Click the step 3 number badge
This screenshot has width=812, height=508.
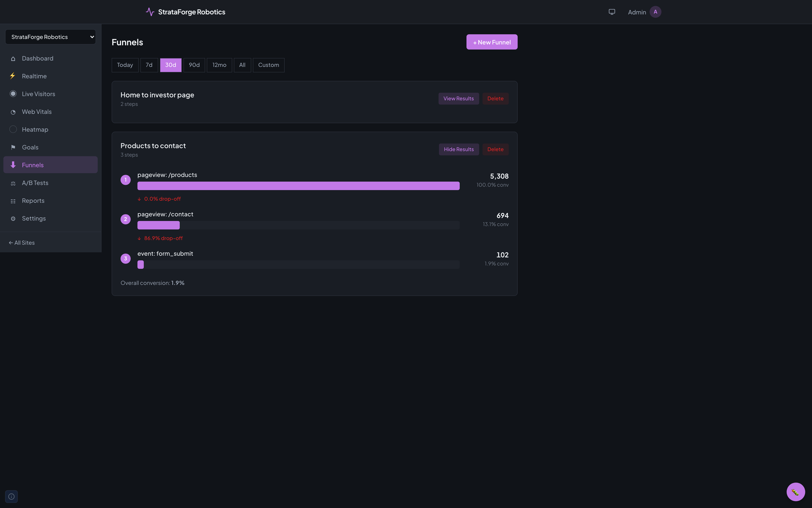(x=126, y=259)
